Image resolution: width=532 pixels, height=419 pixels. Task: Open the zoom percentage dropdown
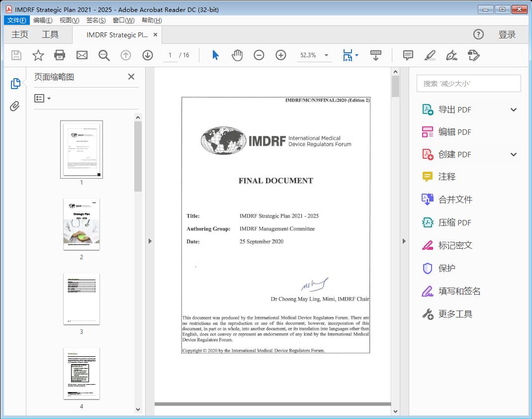click(x=326, y=55)
